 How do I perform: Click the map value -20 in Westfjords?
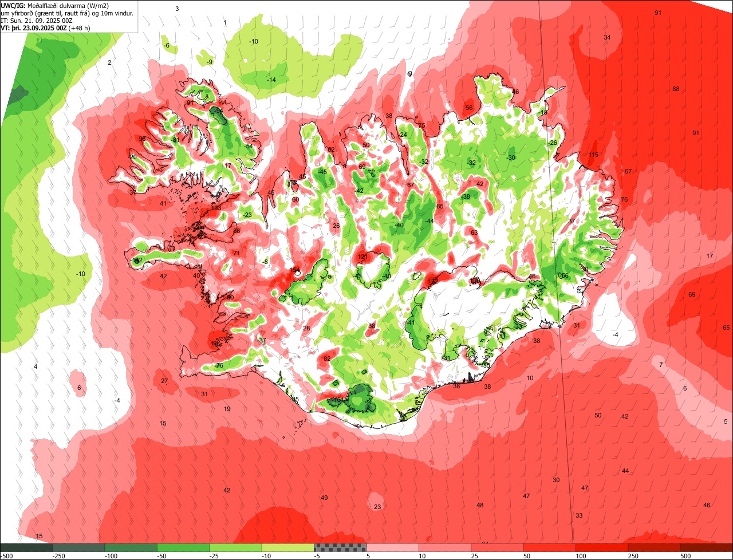coord(132,157)
